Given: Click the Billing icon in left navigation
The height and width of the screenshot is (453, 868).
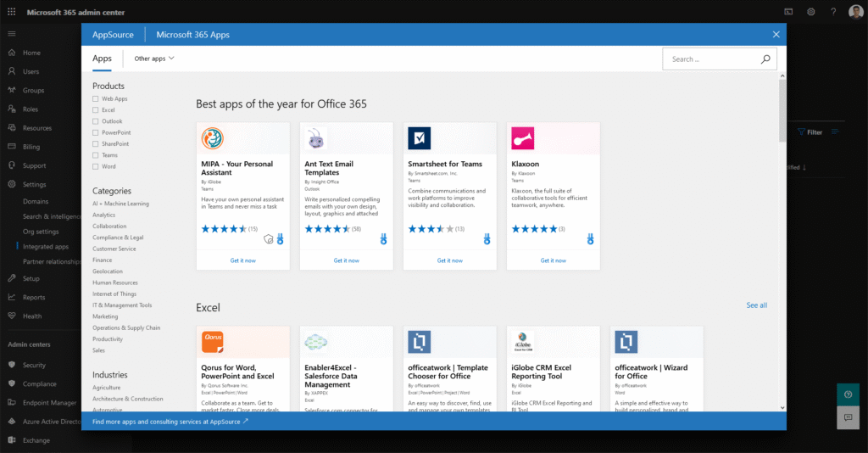Looking at the screenshot, I should pyautogui.click(x=12, y=147).
